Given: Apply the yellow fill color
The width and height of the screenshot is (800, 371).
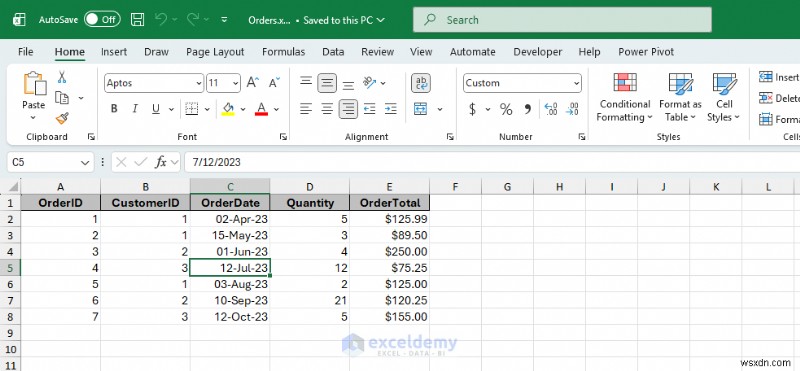Looking at the screenshot, I should [x=228, y=109].
